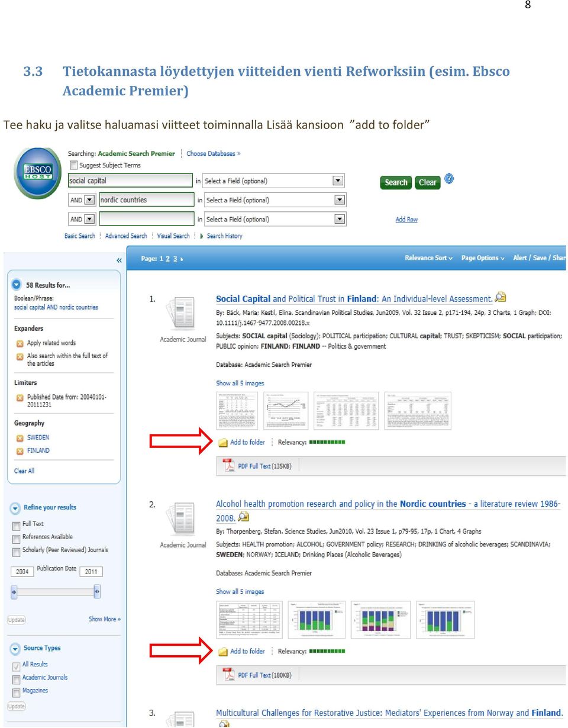Click the Choose Databases link
Screen dimensions: 568x728
[213, 153]
